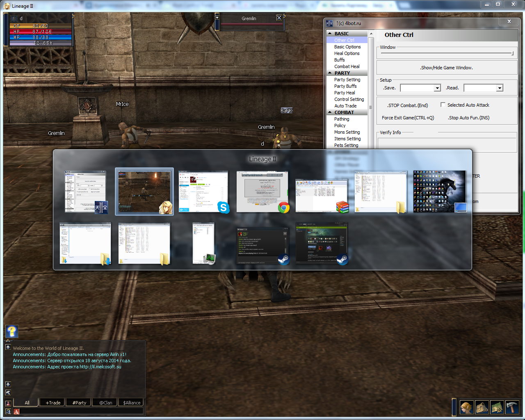Viewport: 525px width, 420px height.
Task: Adjust the Window transparency slider in 4bot
Action: 447,53
